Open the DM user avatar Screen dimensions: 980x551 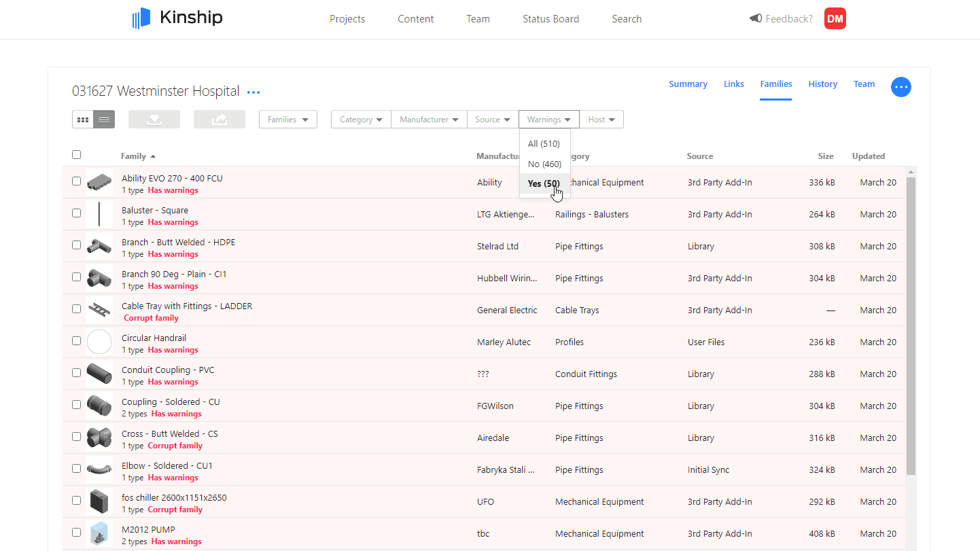(x=835, y=18)
